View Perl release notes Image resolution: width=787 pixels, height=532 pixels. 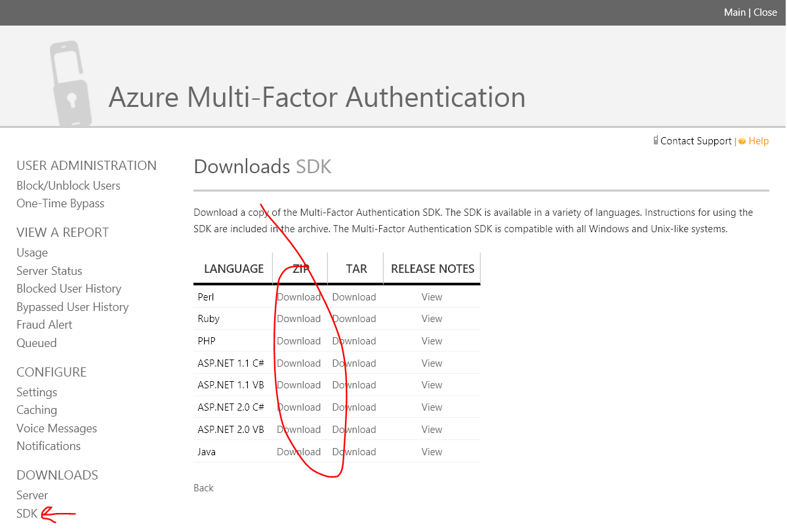[432, 297]
